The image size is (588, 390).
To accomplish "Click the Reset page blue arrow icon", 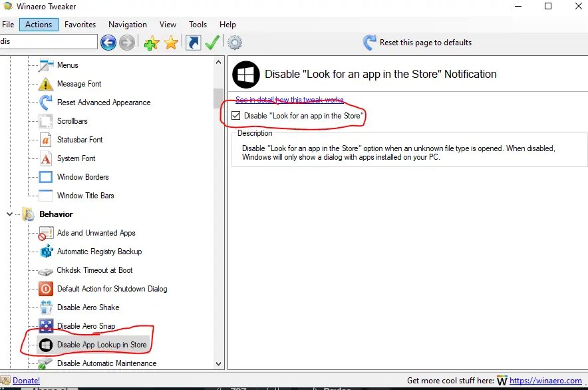I will click(x=369, y=43).
